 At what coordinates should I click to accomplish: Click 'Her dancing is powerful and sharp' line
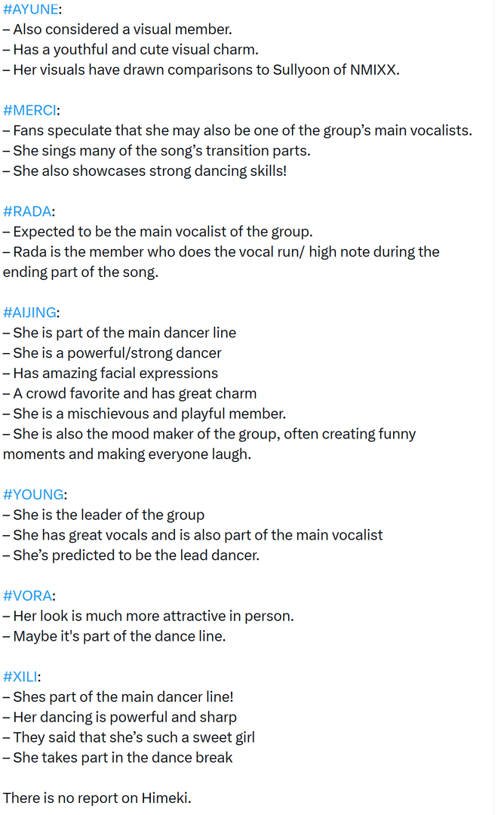tap(119, 718)
